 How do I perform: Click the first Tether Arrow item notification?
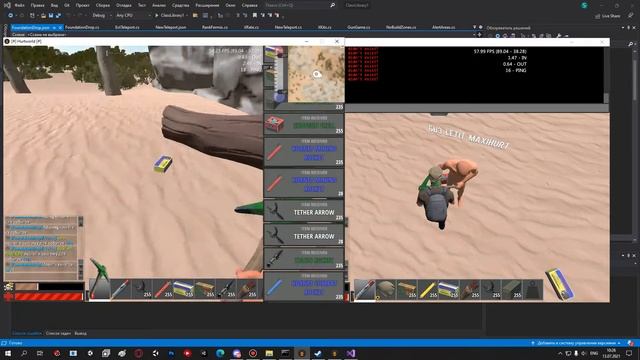click(x=304, y=211)
